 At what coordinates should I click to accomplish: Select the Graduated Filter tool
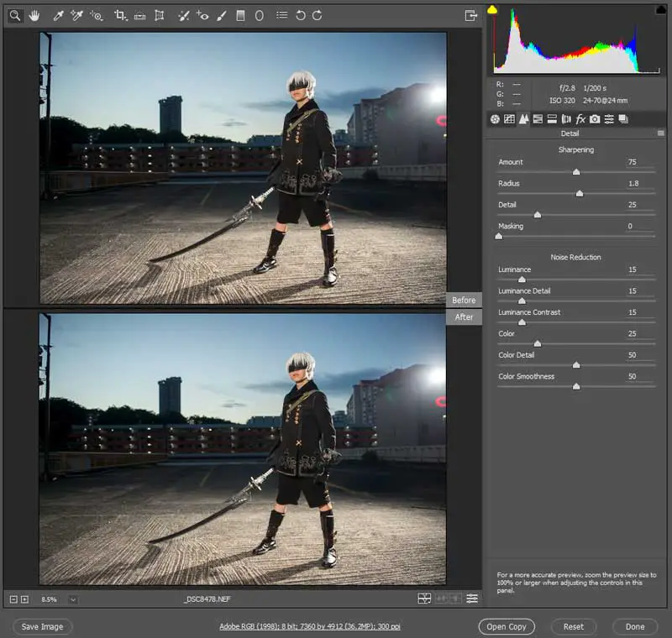pyautogui.click(x=240, y=16)
